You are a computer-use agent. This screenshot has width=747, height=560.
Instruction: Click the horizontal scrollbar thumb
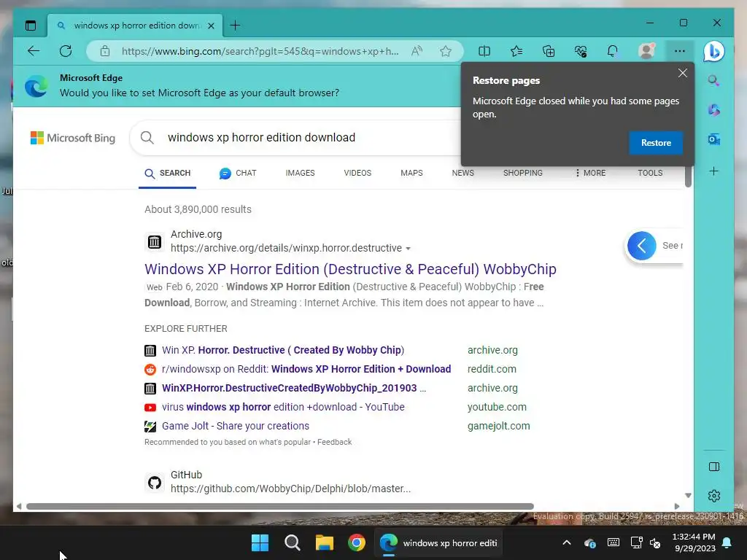[280, 506]
